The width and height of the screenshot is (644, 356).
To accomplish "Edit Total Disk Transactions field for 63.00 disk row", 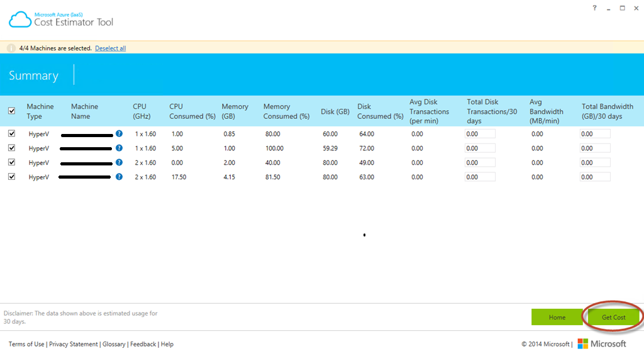I will coord(480,177).
